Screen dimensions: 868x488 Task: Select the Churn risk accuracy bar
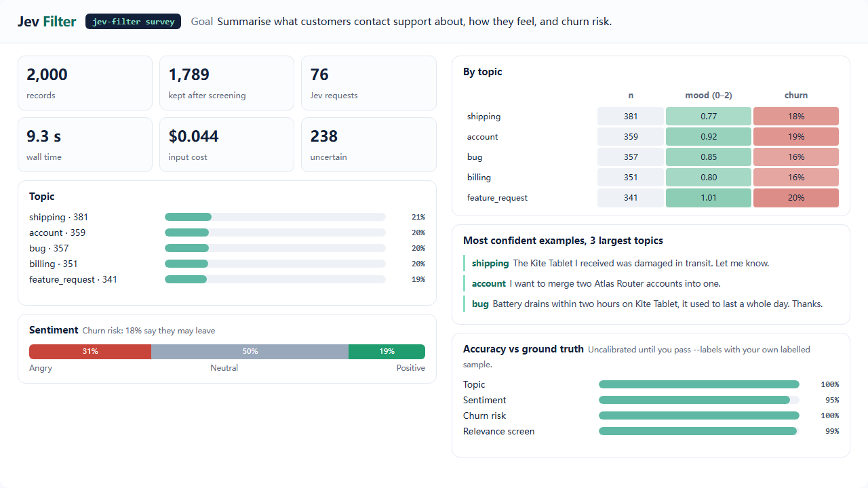(699, 415)
